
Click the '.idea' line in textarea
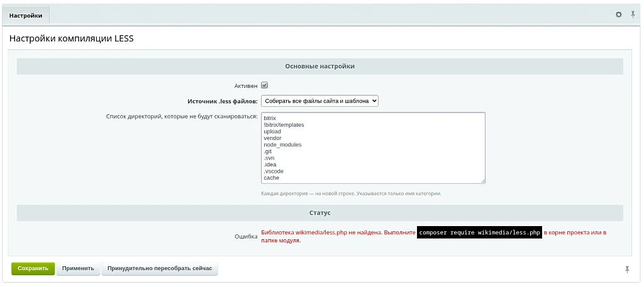(270, 165)
